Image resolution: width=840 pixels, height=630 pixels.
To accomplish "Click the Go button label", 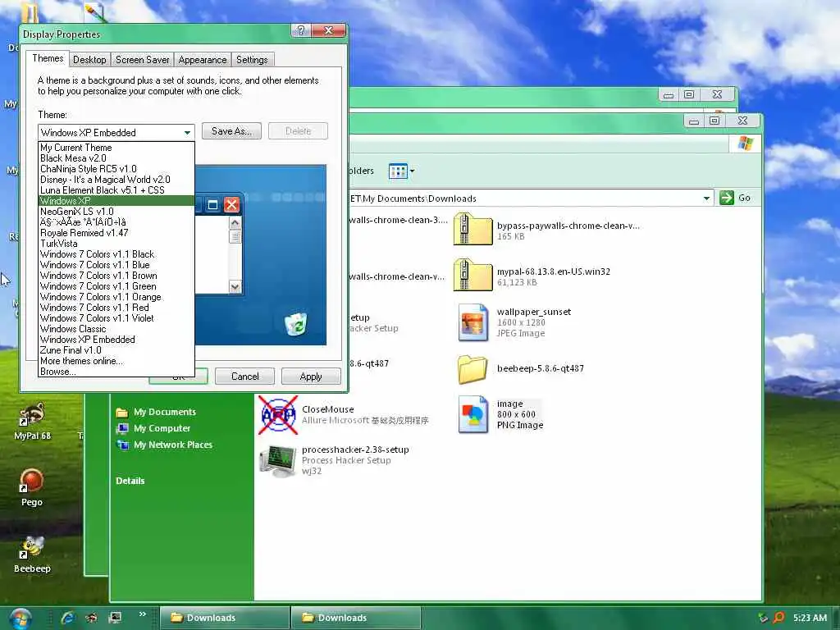I will (744, 199).
